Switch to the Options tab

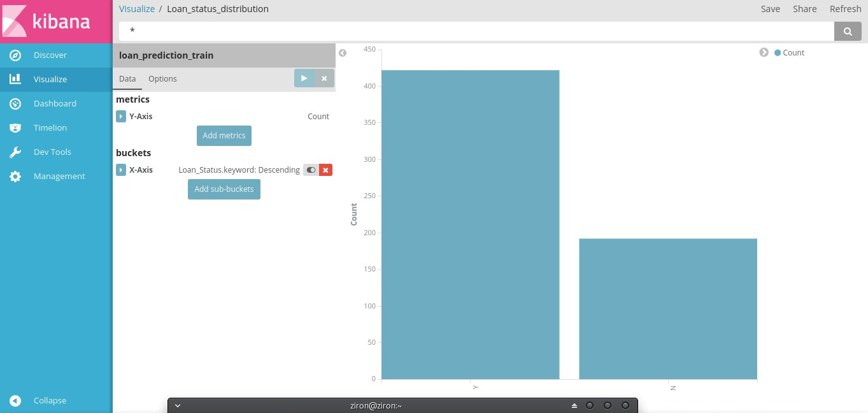(162, 79)
